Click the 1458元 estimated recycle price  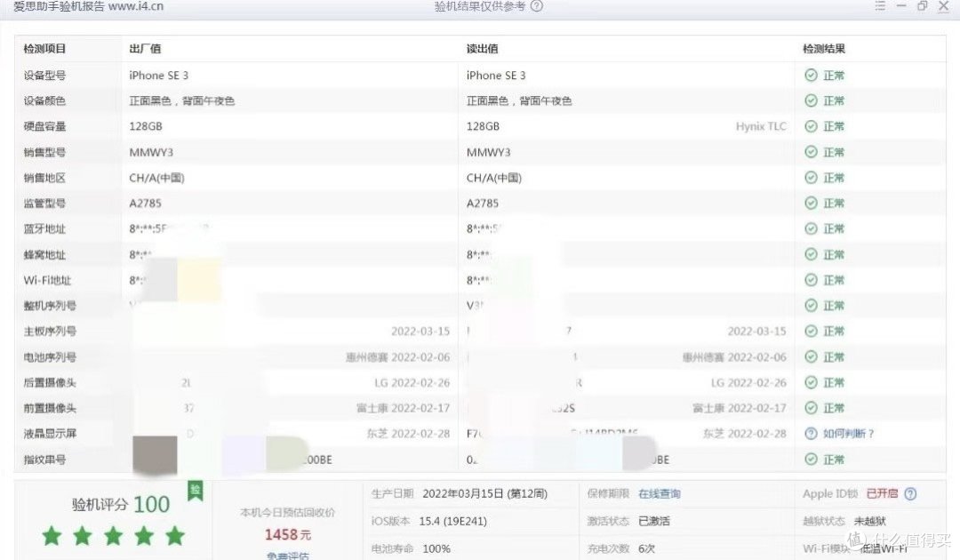(x=288, y=535)
